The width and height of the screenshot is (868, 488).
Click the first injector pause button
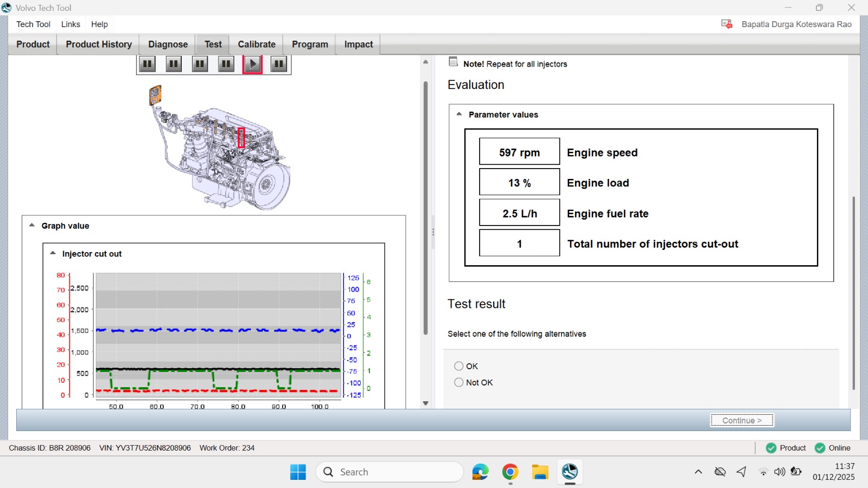click(x=147, y=64)
